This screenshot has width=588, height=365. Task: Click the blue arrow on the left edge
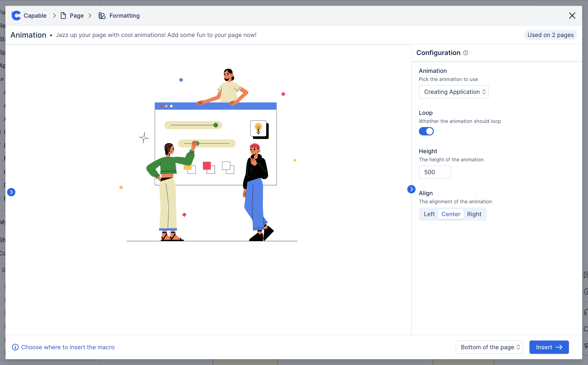tap(11, 192)
